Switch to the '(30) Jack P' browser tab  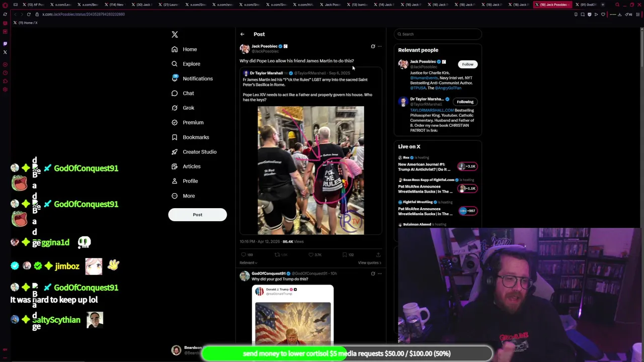point(143,5)
